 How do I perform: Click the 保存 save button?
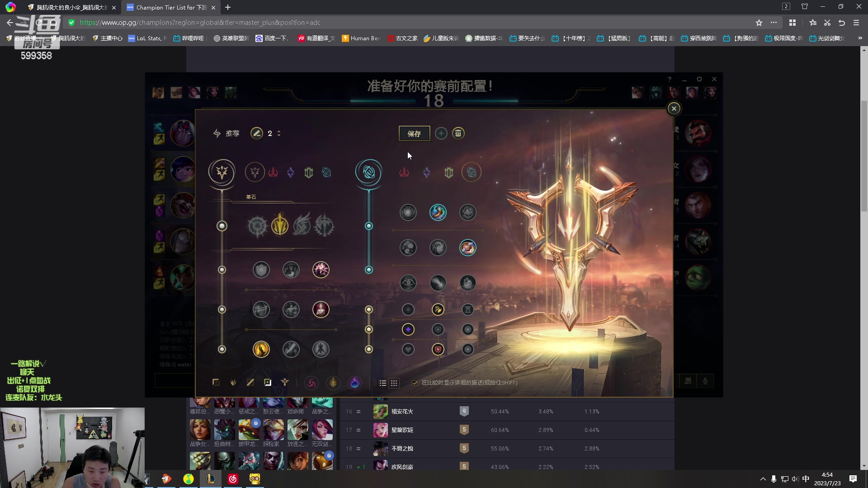point(414,133)
